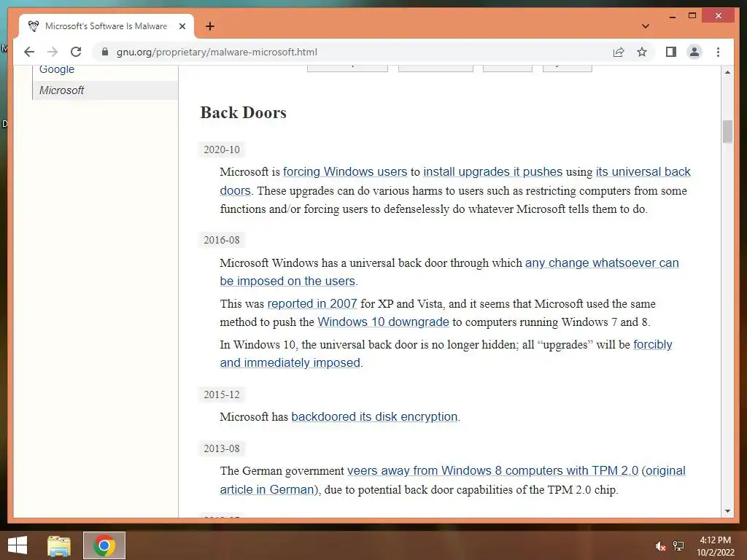Image resolution: width=747 pixels, height=560 pixels.
Task: Close the Microsoft's Software Is Malware tab
Action: pyautogui.click(x=182, y=26)
